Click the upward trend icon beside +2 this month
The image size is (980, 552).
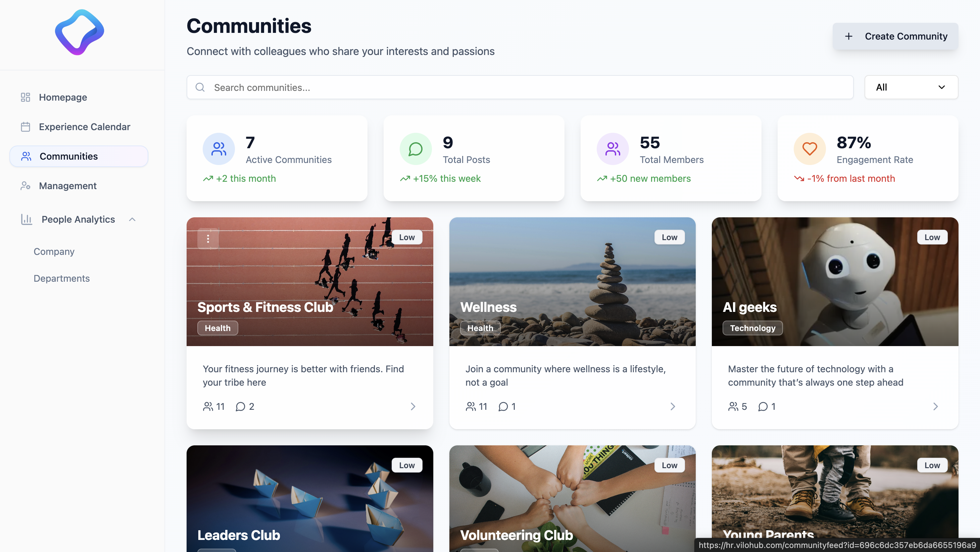(x=208, y=179)
